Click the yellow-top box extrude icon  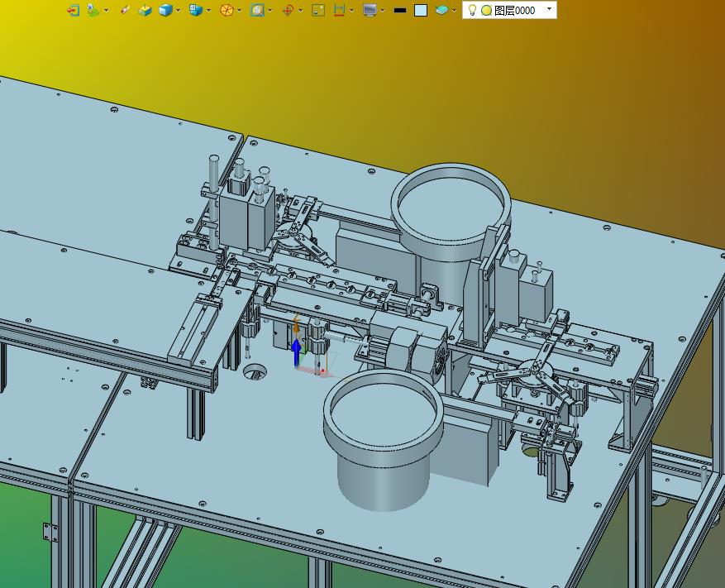point(145,10)
